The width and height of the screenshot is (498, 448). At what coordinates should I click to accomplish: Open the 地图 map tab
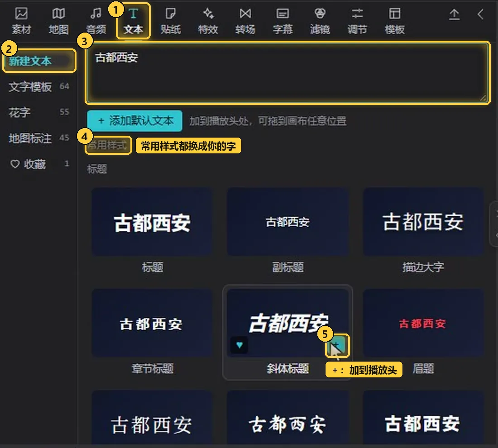point(58,21)
